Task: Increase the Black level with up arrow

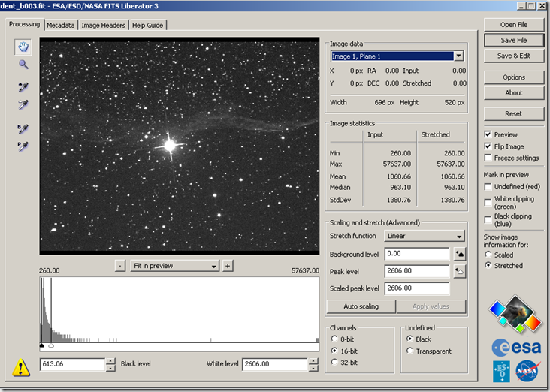Action: coord(110,361)
